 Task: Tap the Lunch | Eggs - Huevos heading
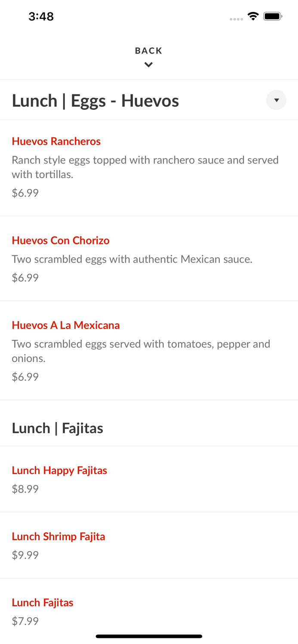pyautogui.click(x=95, y=100)
